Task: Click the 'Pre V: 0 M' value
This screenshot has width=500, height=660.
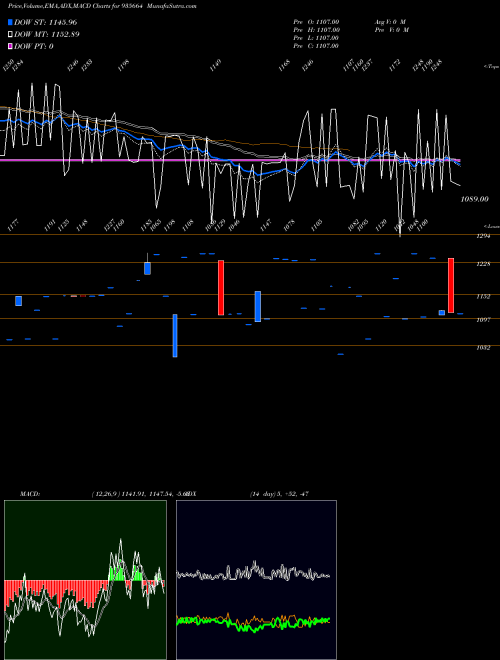Action: [x=391, y=30]
